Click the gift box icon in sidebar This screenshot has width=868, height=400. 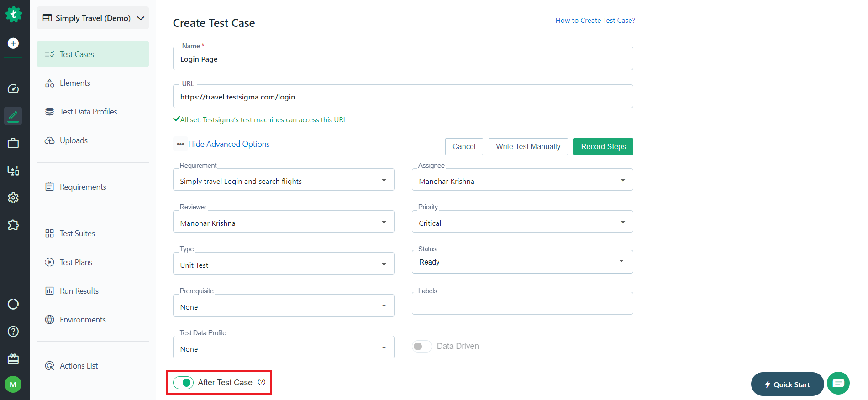[x=13, y=359]
